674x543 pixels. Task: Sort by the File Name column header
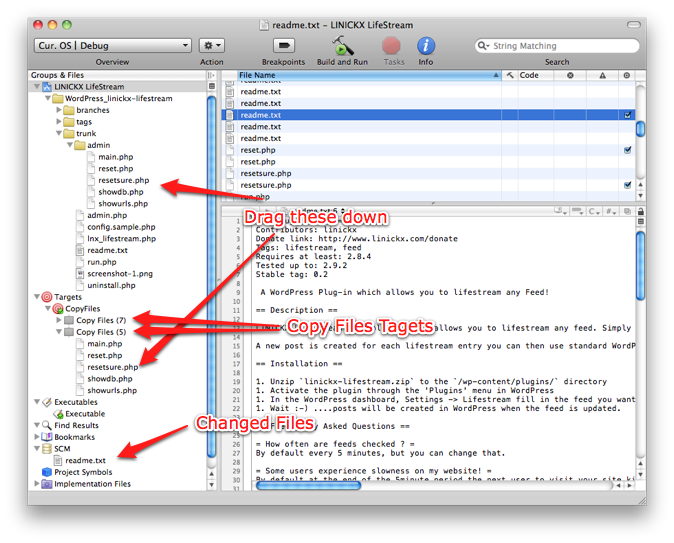click(x=369, y=75)
